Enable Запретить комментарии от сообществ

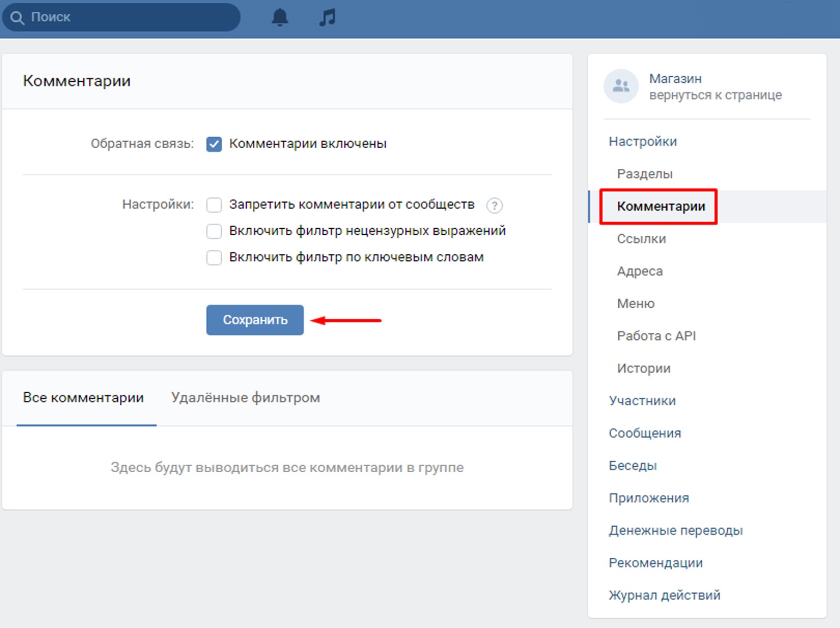coord(214,205)
